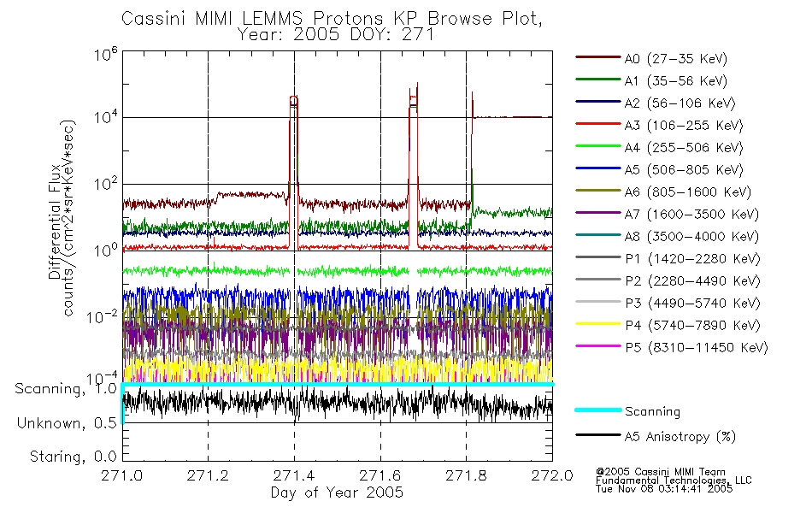
Task: Click the A0 (27-35 KeV) legend label
Action: (x=676, y=59)
